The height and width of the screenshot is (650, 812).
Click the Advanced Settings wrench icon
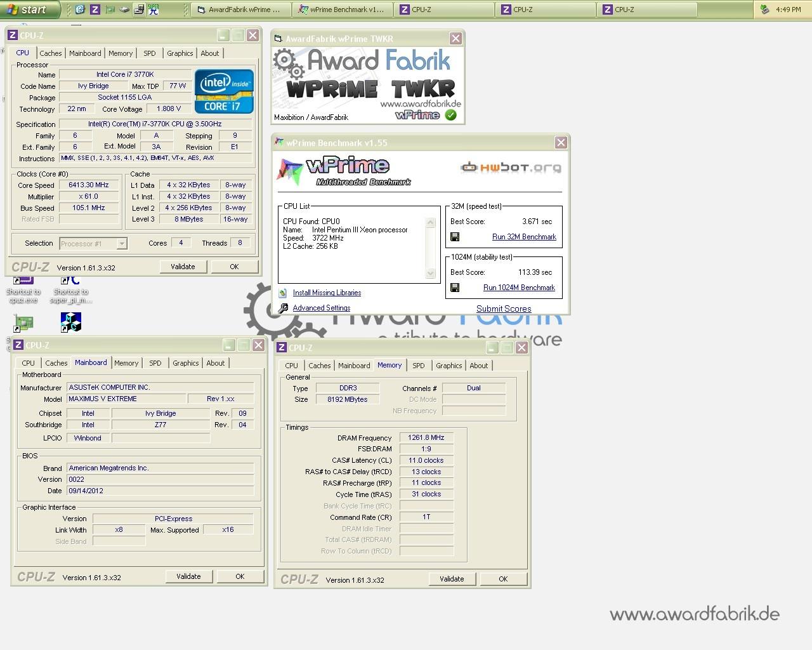[283, 308]
